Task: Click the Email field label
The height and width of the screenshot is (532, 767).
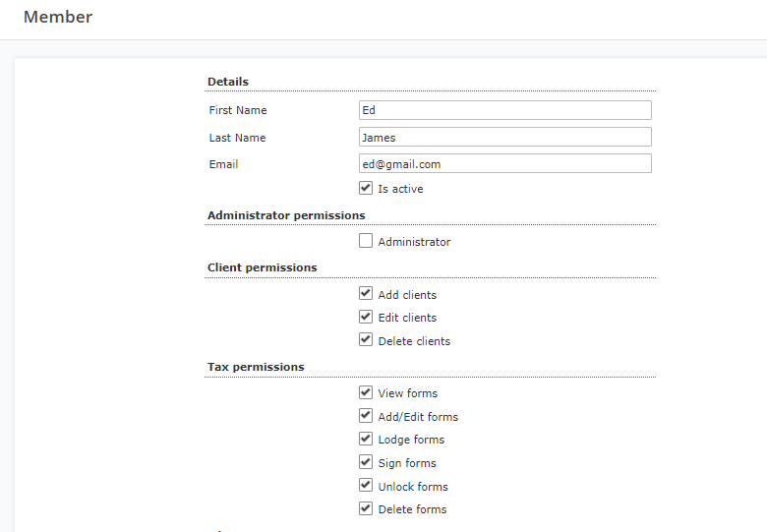Action: tap(223, 164)
